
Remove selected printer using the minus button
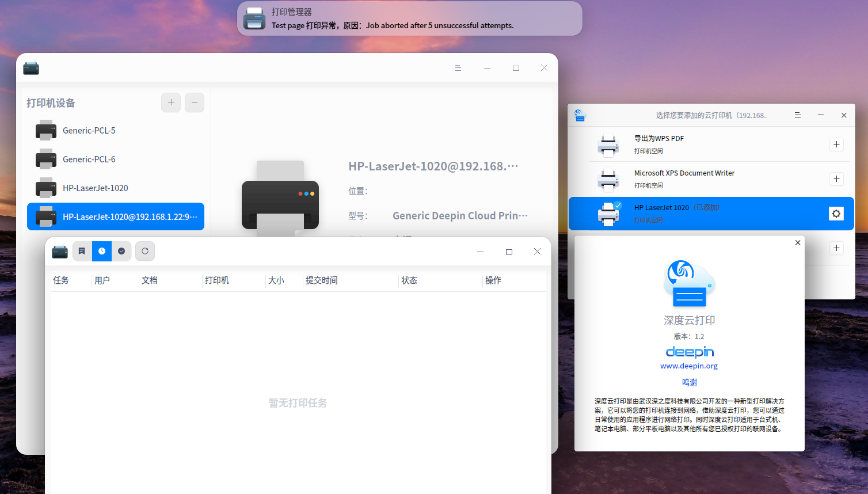(195, 102)
